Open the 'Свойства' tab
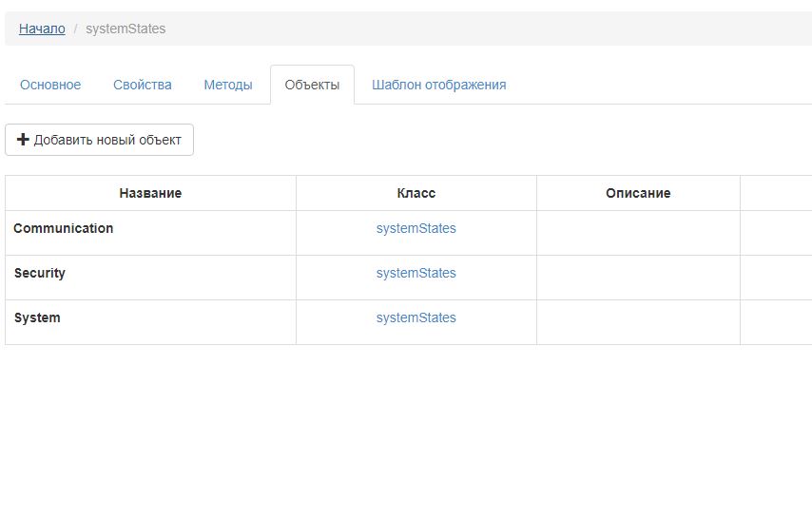 coord(143,85)
